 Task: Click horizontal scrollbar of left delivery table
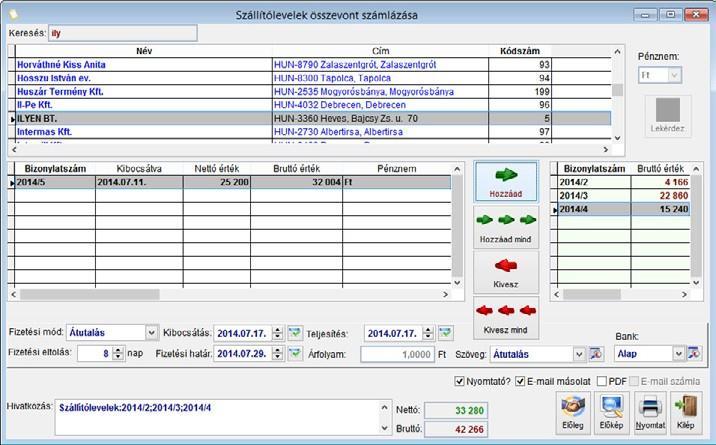click(90, 294)
